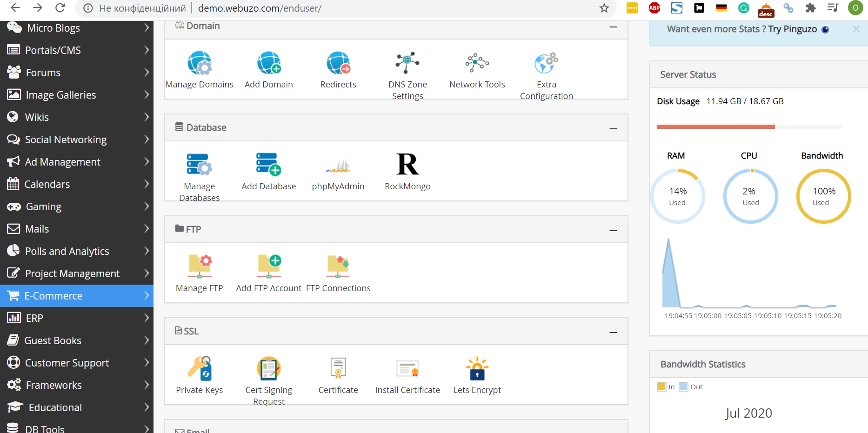Open the Redirects icon
This screenshot has height=433, width=868.
tap(338, 63)
